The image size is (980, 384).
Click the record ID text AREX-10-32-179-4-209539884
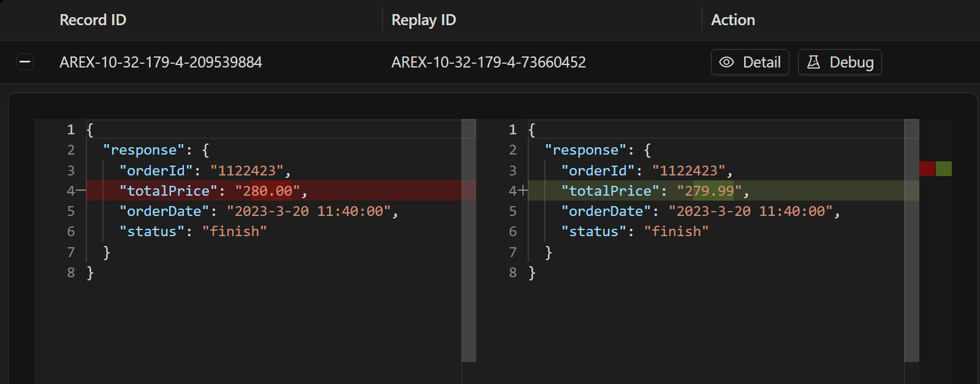point(161,62)
